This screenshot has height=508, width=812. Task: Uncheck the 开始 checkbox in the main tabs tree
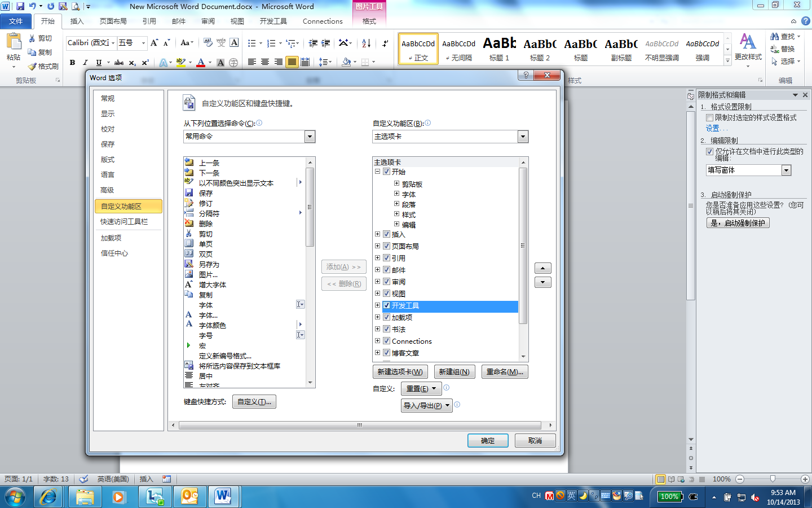coord(386,172)
